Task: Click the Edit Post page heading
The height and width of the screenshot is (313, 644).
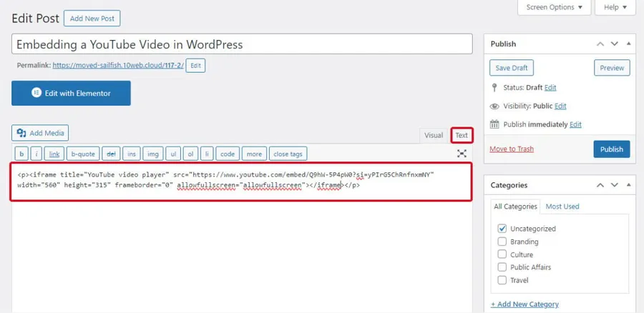Action: coord(36,19)
